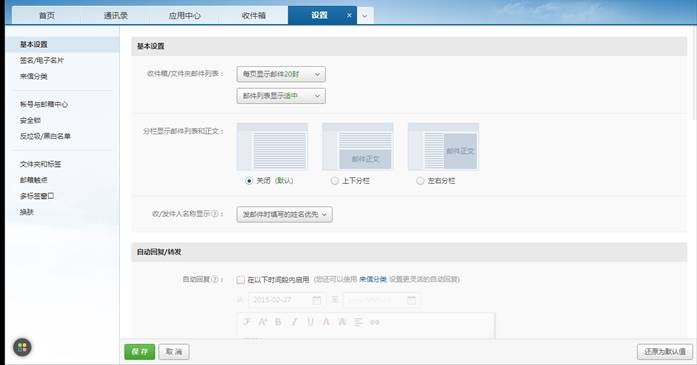Screen dimensions: 697x365
Task: Click the 取消 button
Action: 174,352
